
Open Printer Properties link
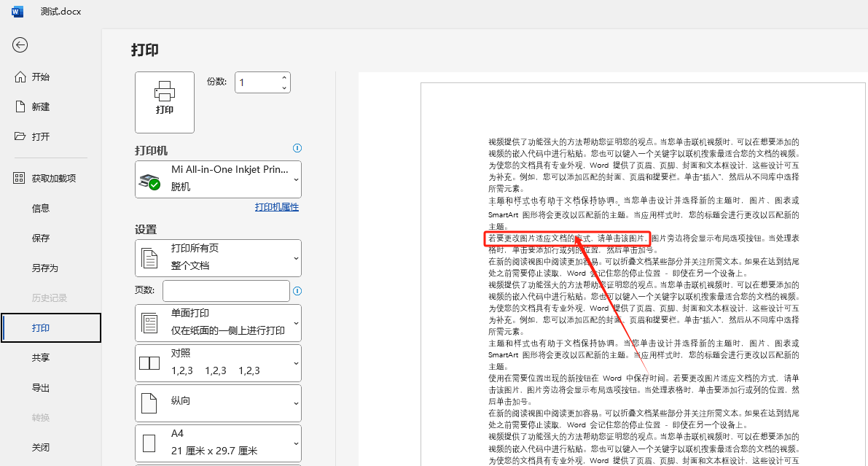tap(276, 207)
